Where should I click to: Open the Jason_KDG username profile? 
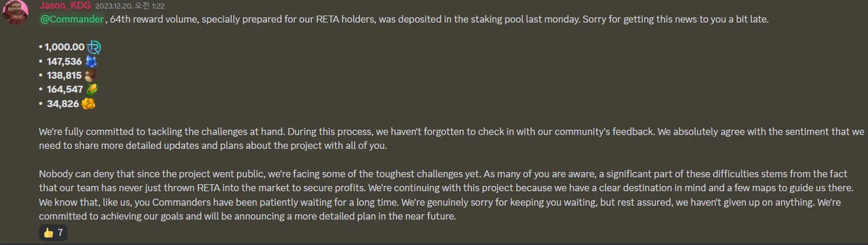pos(65,5)
